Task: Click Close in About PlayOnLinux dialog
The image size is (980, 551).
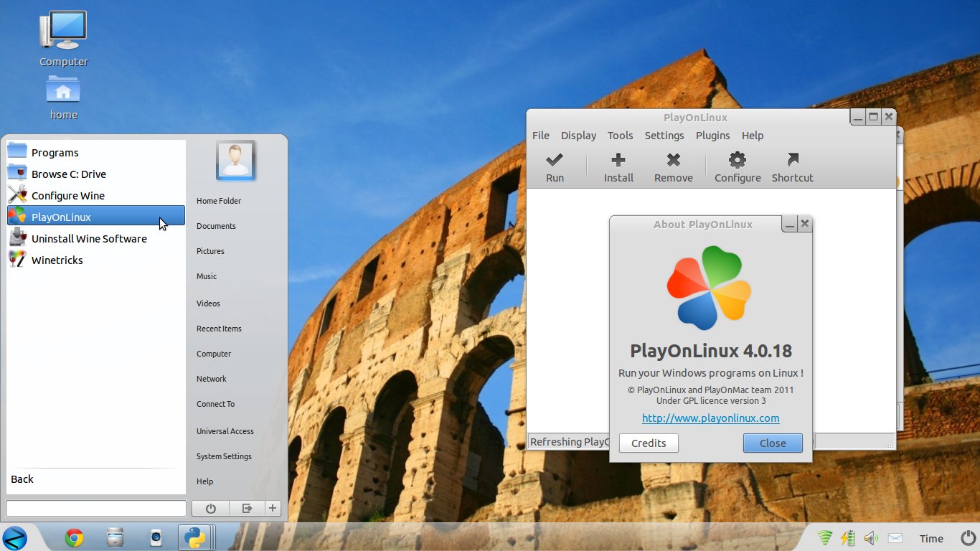Action: 773,443
